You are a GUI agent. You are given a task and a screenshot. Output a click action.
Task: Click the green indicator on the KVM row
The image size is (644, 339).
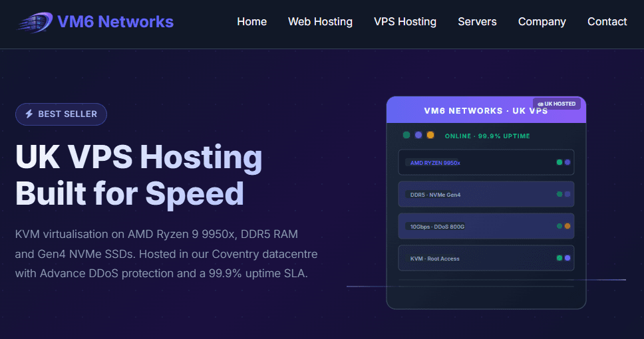[560, 258]
